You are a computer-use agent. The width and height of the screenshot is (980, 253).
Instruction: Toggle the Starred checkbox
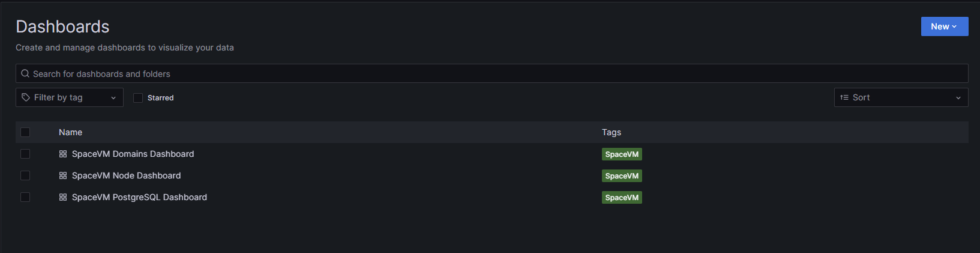point(138,98)
